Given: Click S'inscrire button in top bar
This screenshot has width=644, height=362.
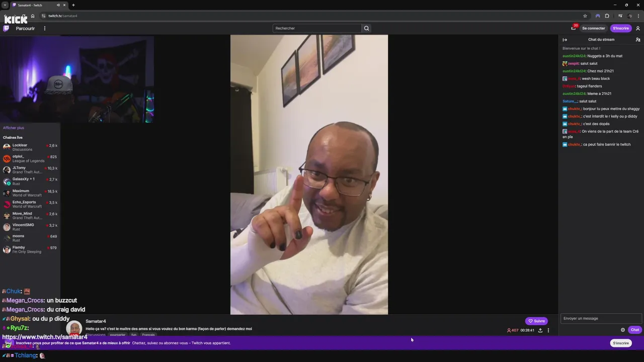Looking at the screenshot, I should [x=621, y=28].
